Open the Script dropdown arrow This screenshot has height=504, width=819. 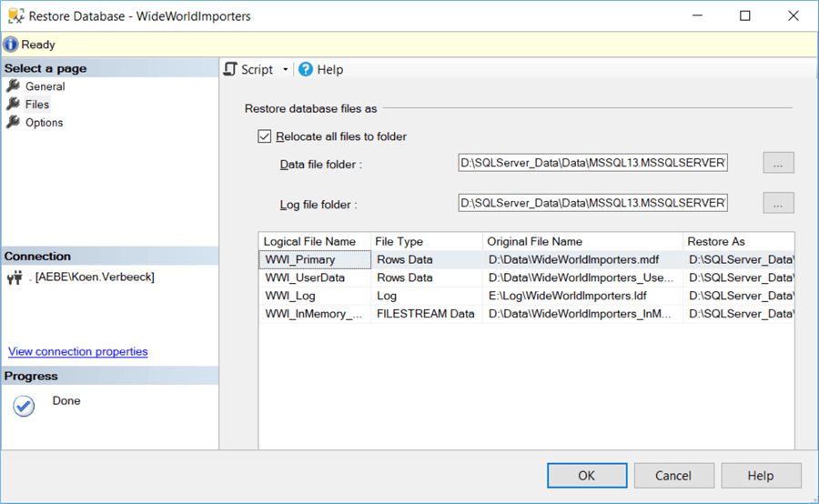coord(285,69)
